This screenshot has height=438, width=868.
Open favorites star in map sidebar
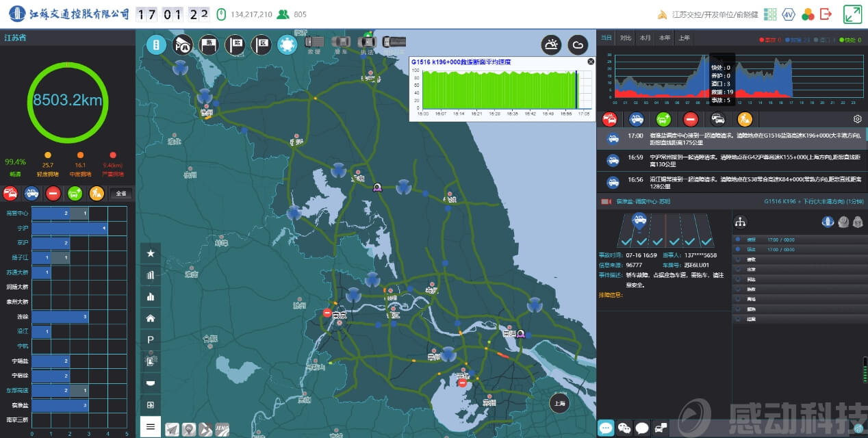click(x=151, y=253)
